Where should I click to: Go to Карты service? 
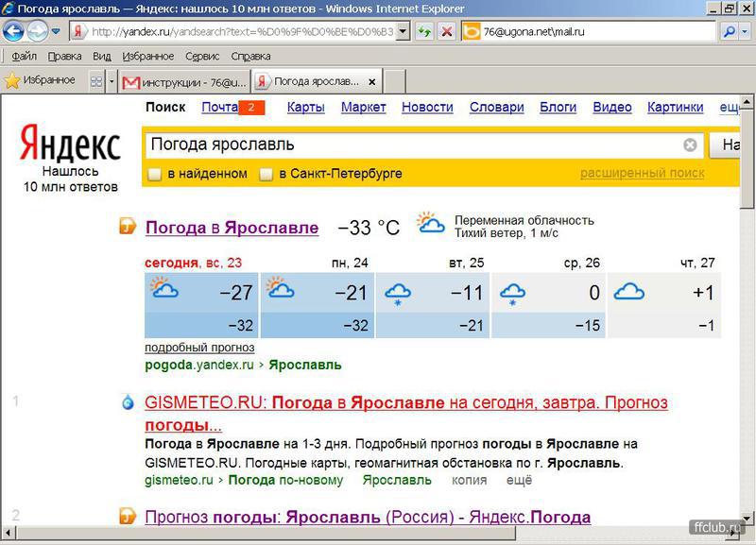305,107
